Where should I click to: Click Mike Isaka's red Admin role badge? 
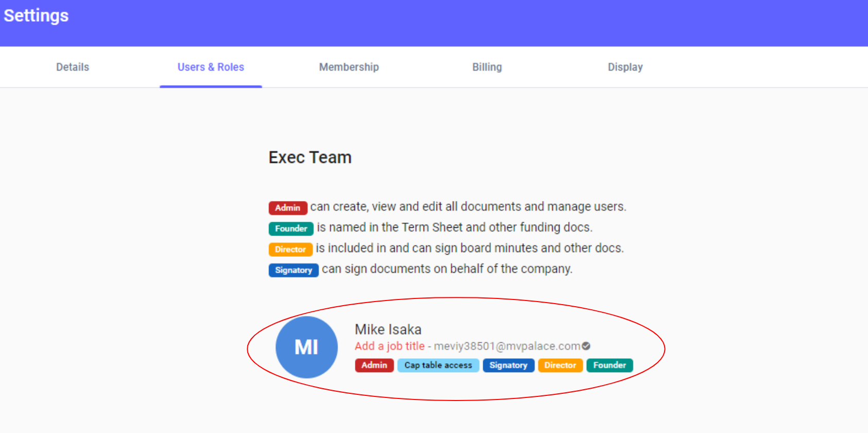tap(374, 365)
